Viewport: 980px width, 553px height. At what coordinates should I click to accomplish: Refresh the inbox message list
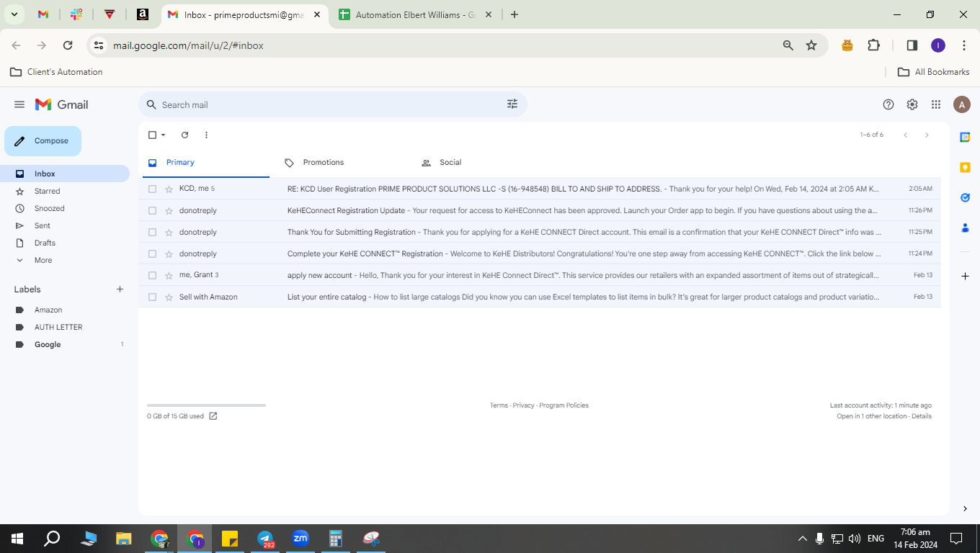184,135
